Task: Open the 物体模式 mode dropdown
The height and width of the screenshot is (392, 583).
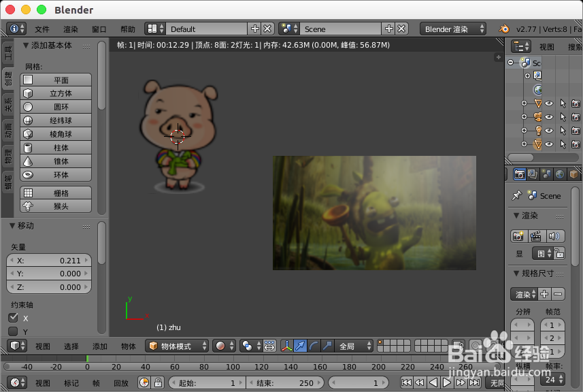Action: [x=177, y=346]
